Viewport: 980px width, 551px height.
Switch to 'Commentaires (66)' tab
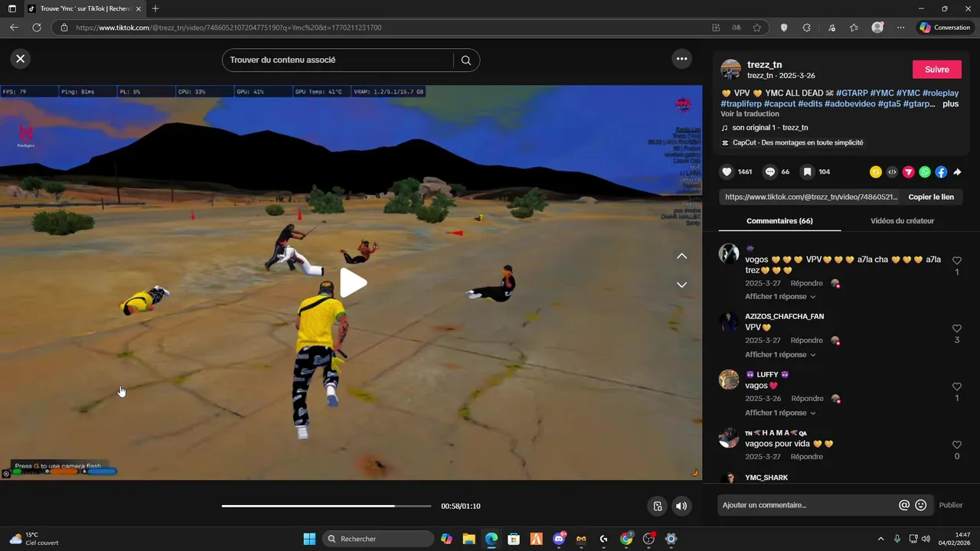(x=779, y=221)
